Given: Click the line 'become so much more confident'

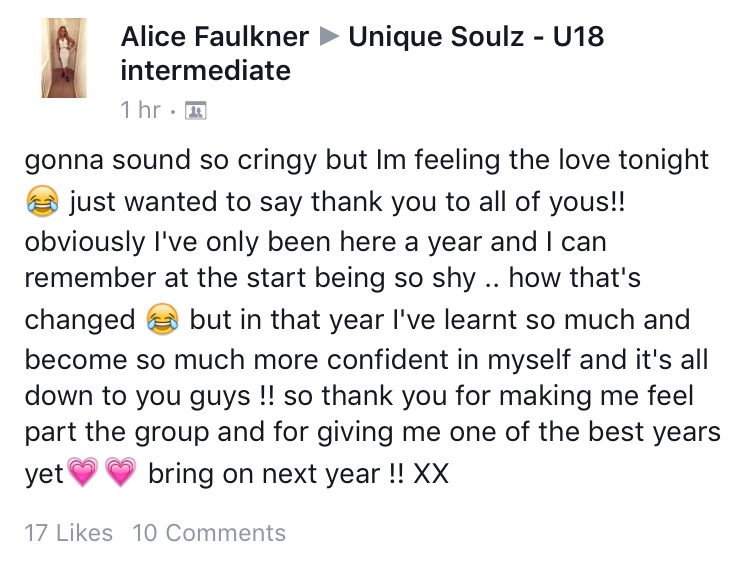Looking at the screenshot, I should click(366, 360).
